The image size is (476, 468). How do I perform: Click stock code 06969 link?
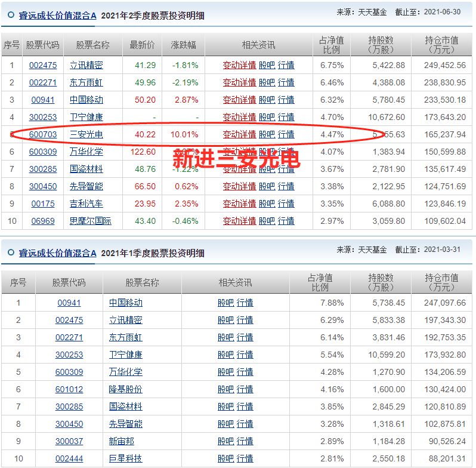coord(43,221)
